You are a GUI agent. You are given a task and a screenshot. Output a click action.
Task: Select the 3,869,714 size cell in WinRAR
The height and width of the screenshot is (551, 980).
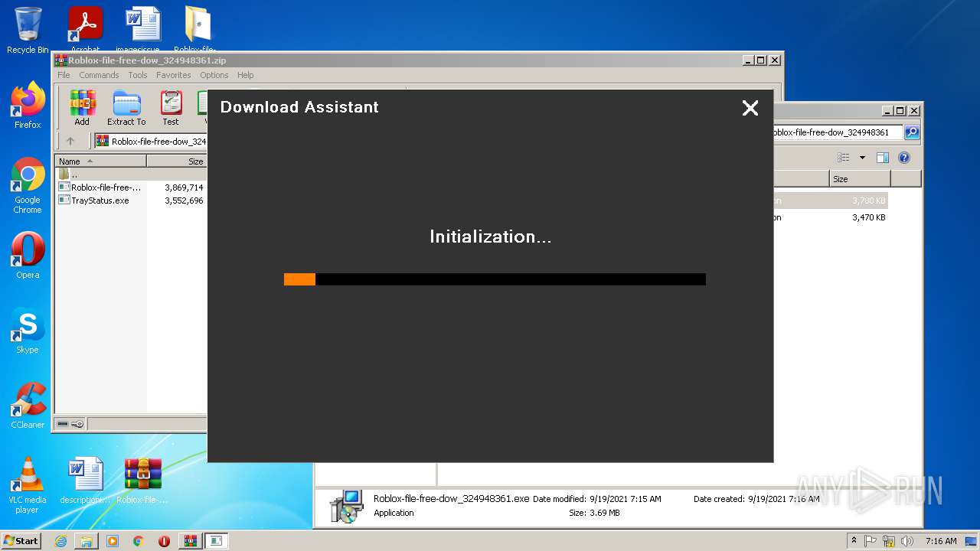click(x=184, y=187)
